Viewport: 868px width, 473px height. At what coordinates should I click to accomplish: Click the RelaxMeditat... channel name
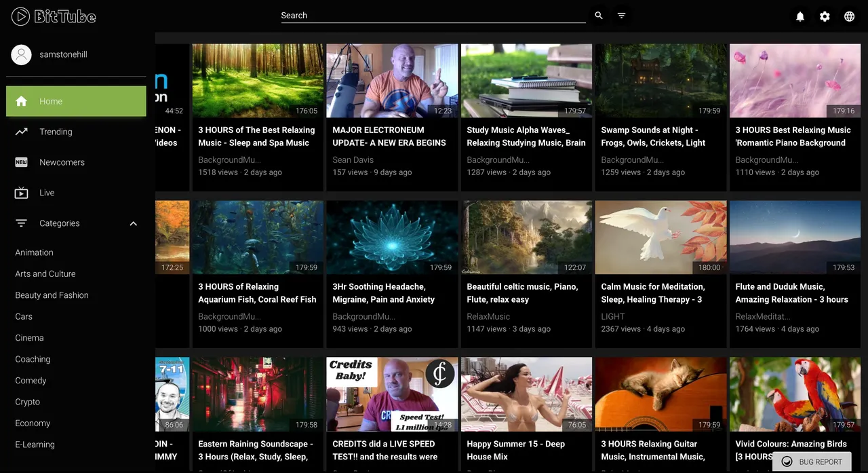(x=763, y=317)
